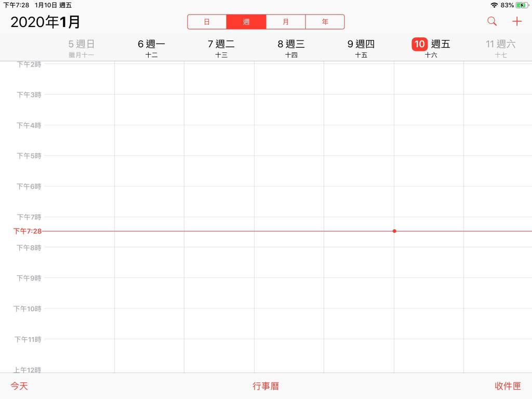
Task: Select the highlighted date 10 週五
Action: point(430,45)
